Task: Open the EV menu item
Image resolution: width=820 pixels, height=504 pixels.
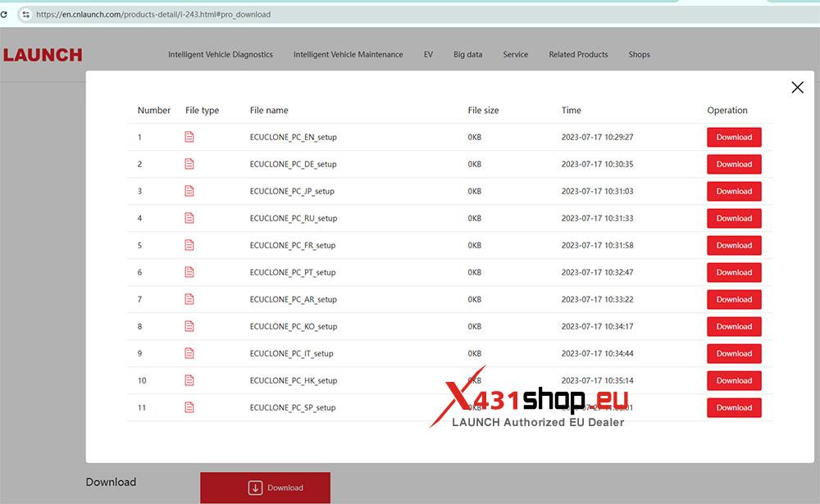Action: [x=428, y=54]
